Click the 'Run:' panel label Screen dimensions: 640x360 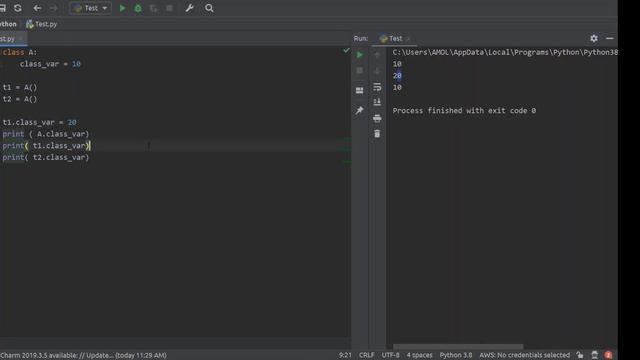tap(361, 38)
